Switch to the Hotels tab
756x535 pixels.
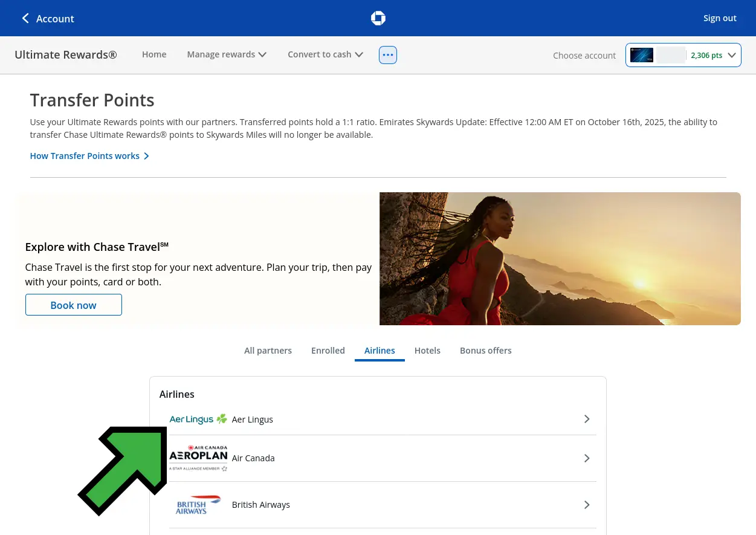[427, 351]
